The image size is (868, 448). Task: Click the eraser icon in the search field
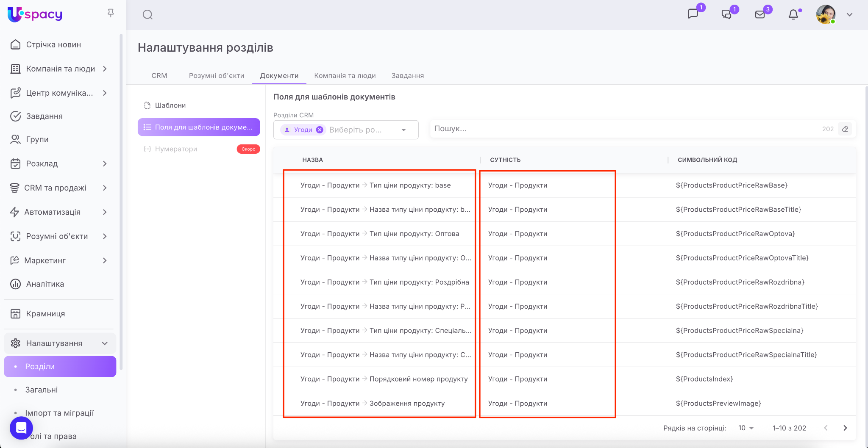coord(845,129)
